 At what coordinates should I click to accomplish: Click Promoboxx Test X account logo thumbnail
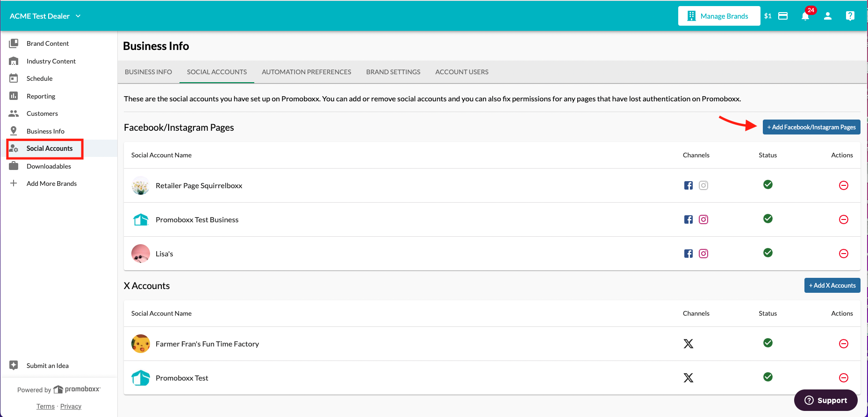coord(141,378)
